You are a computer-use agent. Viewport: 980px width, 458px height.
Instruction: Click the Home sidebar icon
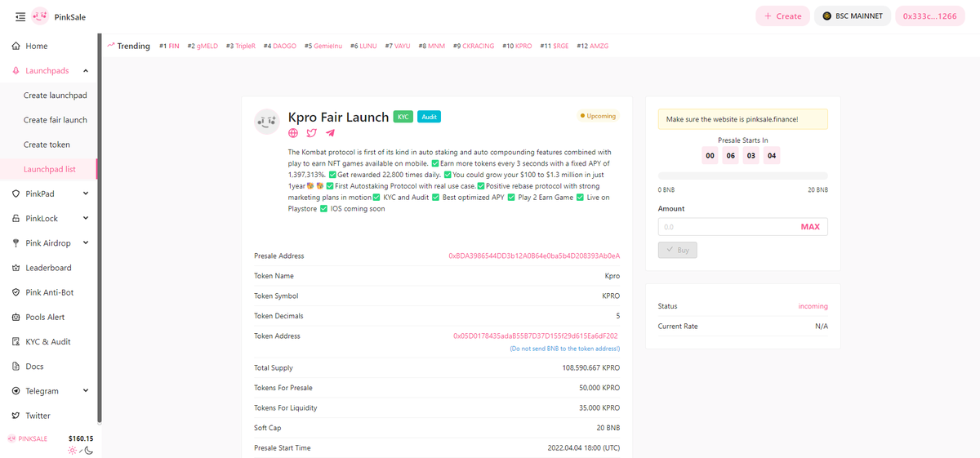(16, 47)
